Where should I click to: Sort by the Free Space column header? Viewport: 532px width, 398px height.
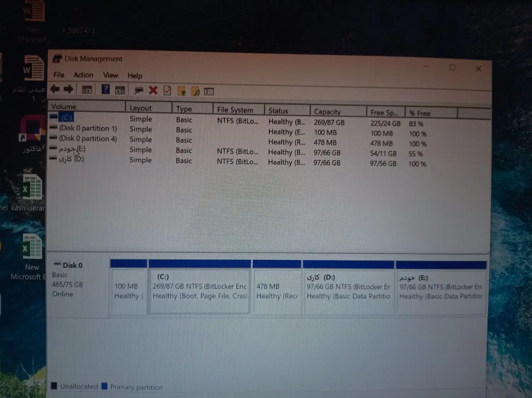[x=386, y=112]
